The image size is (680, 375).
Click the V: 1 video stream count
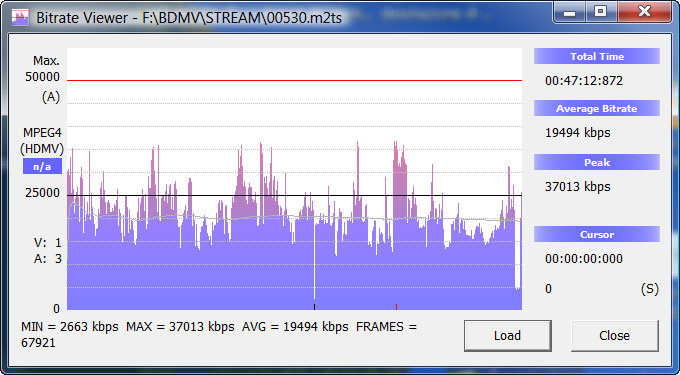[48, 243]
